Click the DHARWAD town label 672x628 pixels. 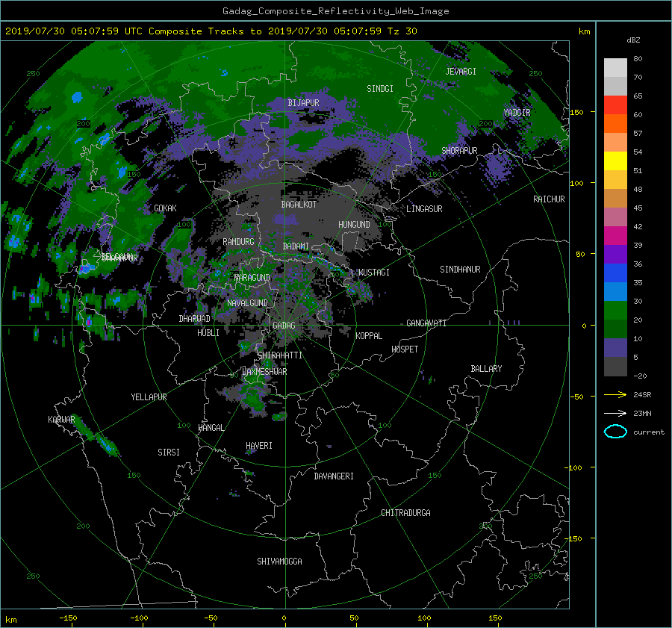tap(194, 319)
